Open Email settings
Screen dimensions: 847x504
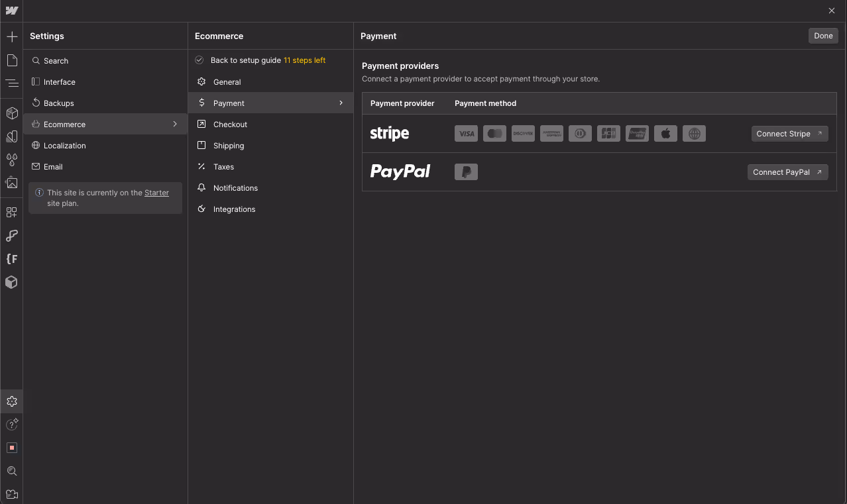(x=105, y=167)
